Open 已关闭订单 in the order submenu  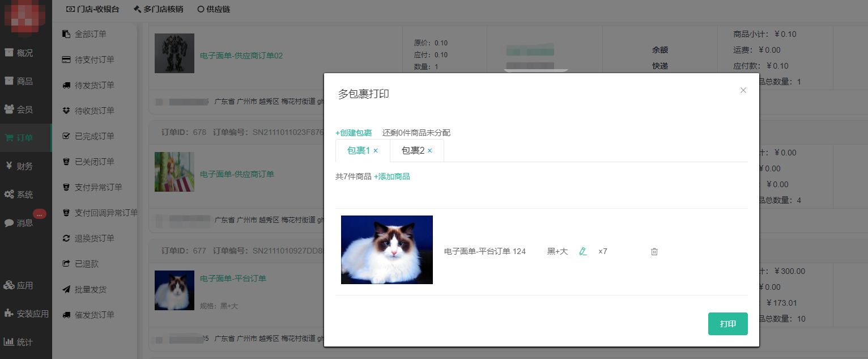click(x=95, y=162)
